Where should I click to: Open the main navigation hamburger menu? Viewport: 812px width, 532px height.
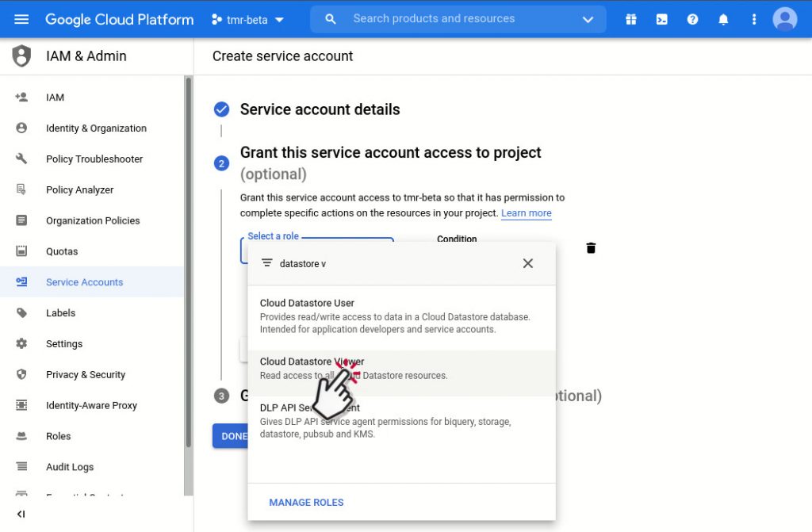(x=21, y=20)
